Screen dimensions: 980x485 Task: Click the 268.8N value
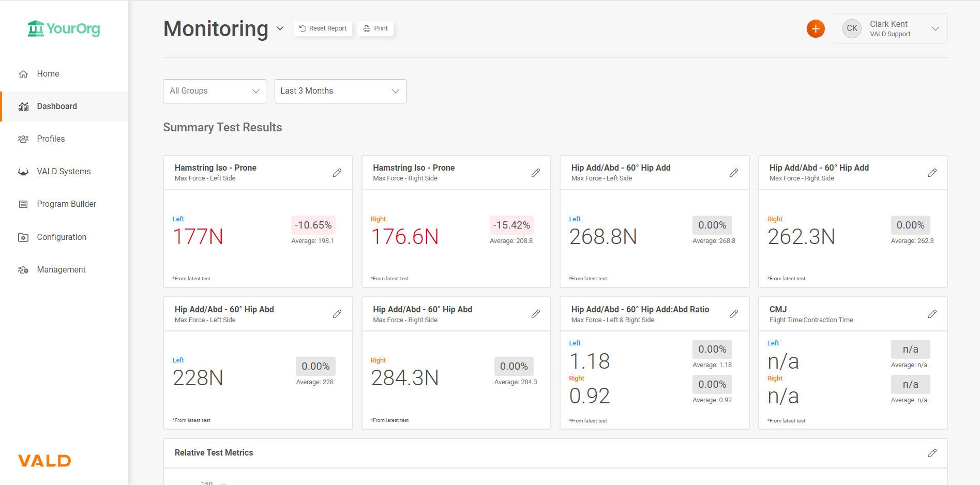click(x=603, y=237)
